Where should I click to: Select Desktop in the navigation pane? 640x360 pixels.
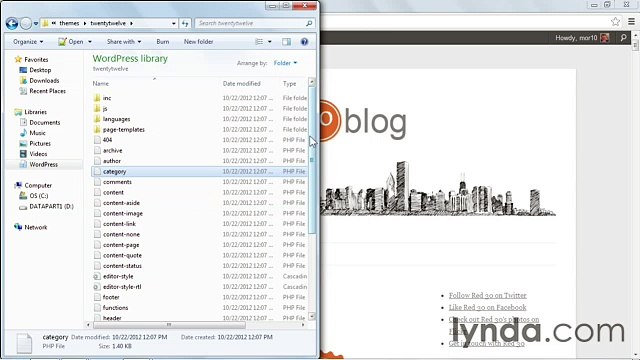coord(40,70)
